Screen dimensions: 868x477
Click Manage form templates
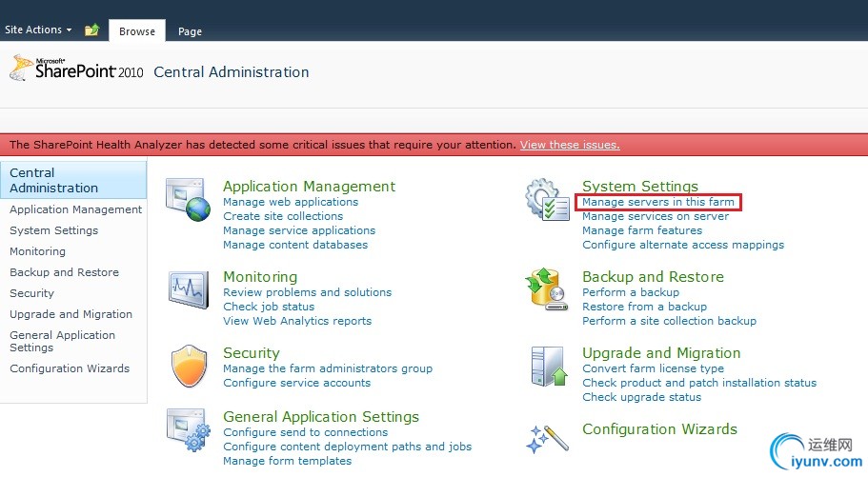point(288,461)
